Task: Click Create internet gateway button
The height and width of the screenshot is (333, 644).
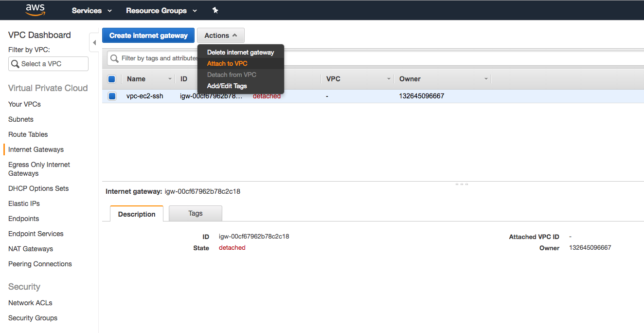Action: [x=148, y=36]
